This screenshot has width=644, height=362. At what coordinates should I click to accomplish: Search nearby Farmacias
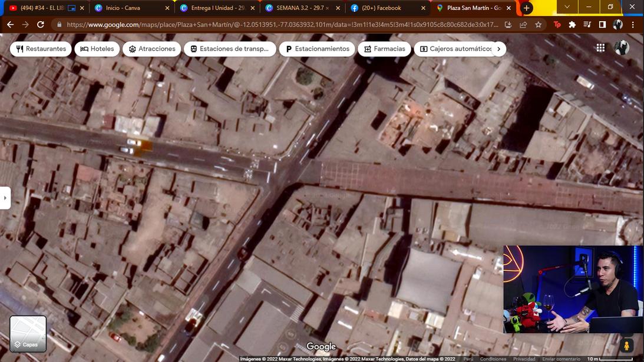click(384, 49)
